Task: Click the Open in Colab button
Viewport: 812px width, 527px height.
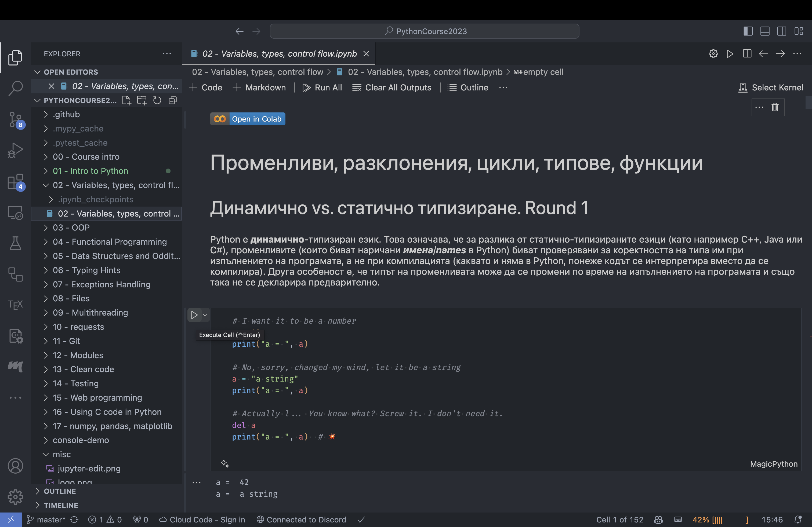Action: pyautogui.click(x=248, y=119)
